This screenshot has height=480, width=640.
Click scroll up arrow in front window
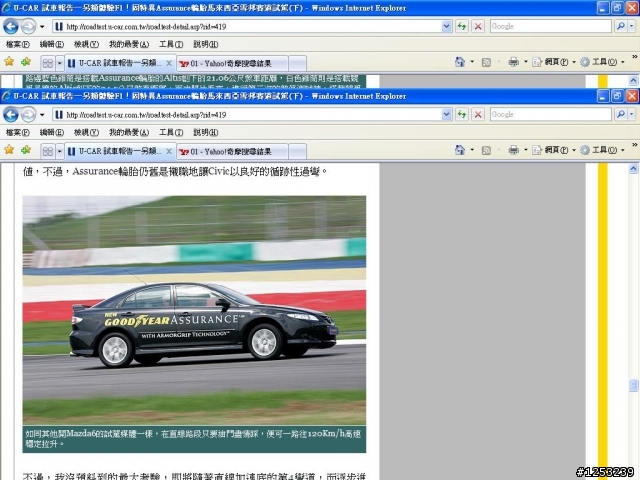point(633,169)
